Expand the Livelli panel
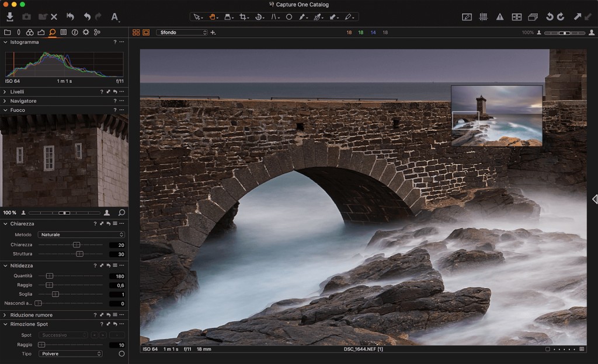Image resolution: width=598 pixels, height=364 pixels. 5,92
